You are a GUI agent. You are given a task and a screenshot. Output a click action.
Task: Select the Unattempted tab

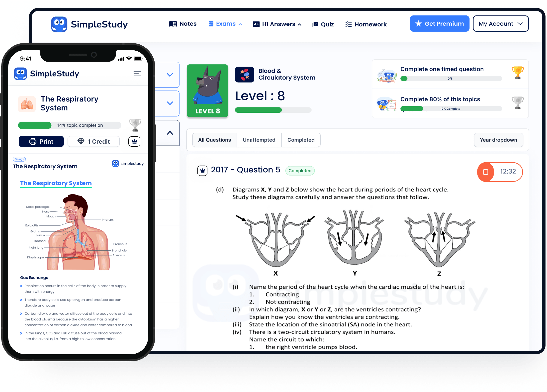click(x=259, y=140)
